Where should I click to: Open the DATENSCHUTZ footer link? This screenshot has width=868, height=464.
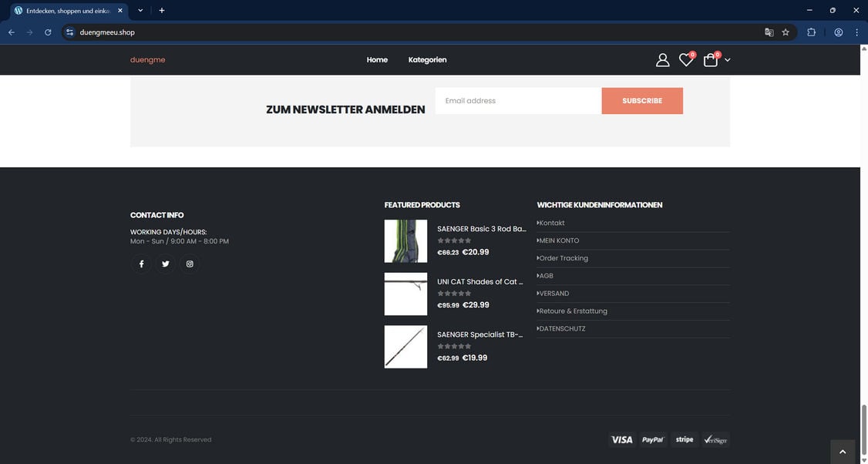(x=561, y=328)
